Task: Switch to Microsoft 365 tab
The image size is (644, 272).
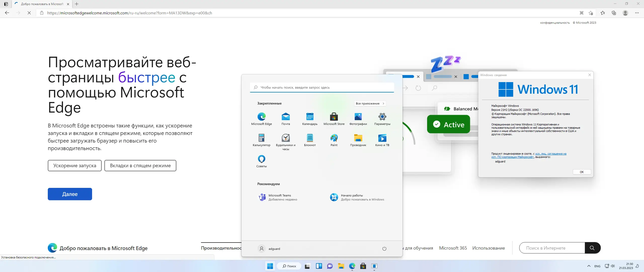Action: [453, 248]
